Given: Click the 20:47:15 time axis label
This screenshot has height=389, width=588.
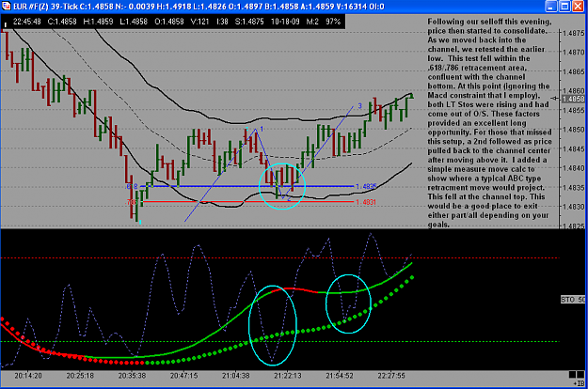Looking at the screenshot, I should pyautogui.click(x=183, y=376).
